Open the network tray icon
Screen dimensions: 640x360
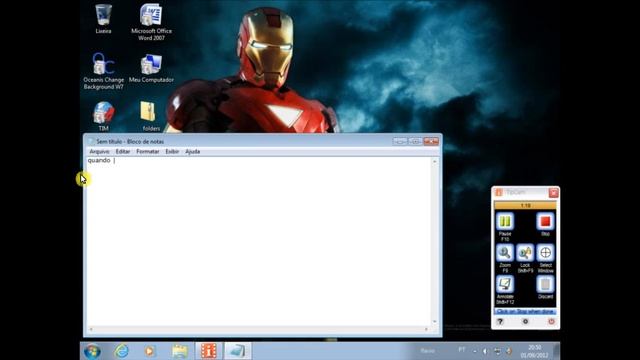[x=497, y=351]
